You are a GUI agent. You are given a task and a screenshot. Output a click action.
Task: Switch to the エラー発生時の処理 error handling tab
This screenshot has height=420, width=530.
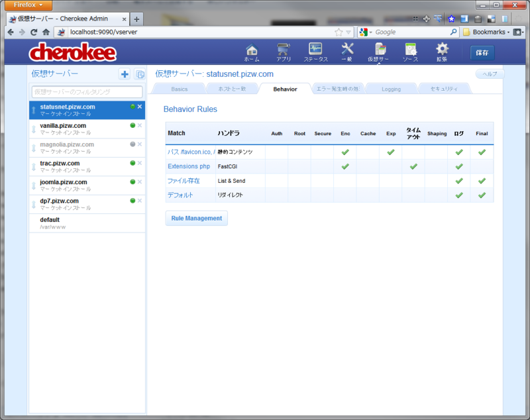(x=338, y=89)
